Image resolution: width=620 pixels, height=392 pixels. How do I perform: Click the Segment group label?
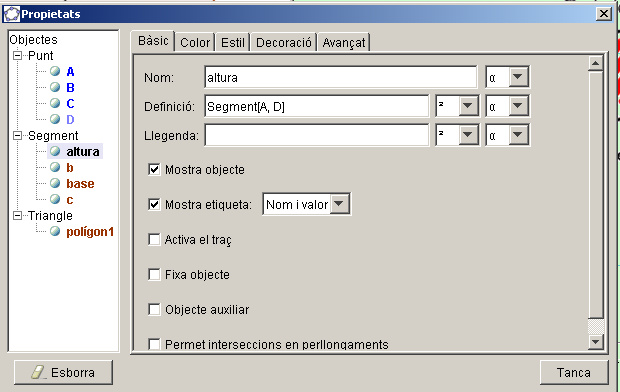pyautogui.click(x=53, y=136)
